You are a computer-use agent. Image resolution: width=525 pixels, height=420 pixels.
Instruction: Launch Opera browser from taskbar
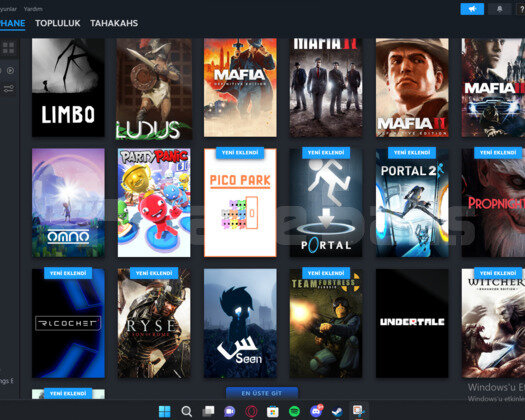[x=251, y=411]
